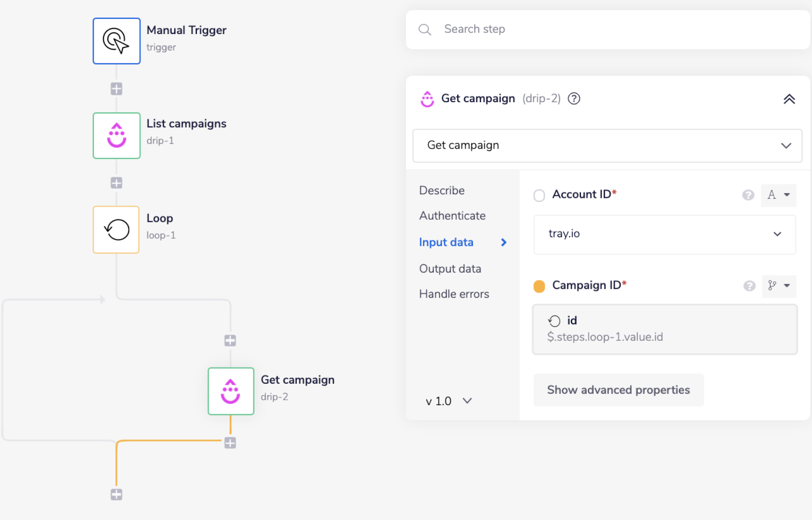The height and width of the screenshot is (520, 812).
Task: Click the plus icon below Manual Trigger
Action: tap(117, 88)
